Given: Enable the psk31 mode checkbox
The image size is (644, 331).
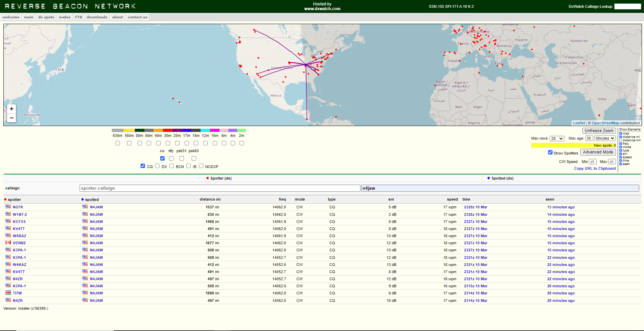Looking at the screenshot, I should (x=182, y=158).
